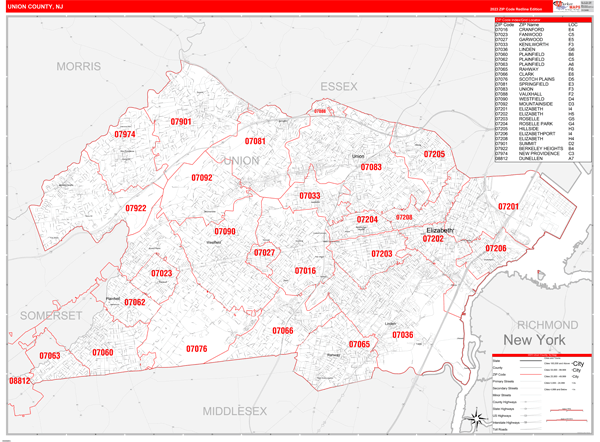Select the 07076 Scotch Plains ZIP label
The width and height of the screenshot is (600, 442).
(197, 349)
